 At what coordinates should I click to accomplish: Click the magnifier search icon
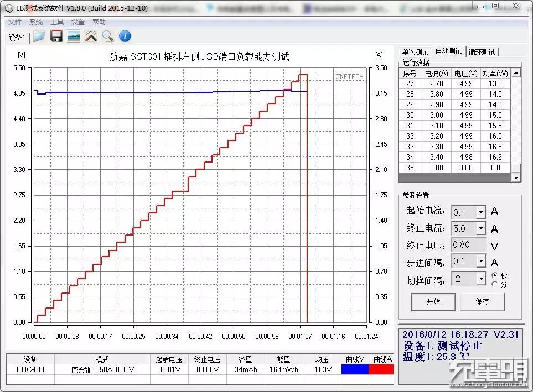(x=108, y=36)
